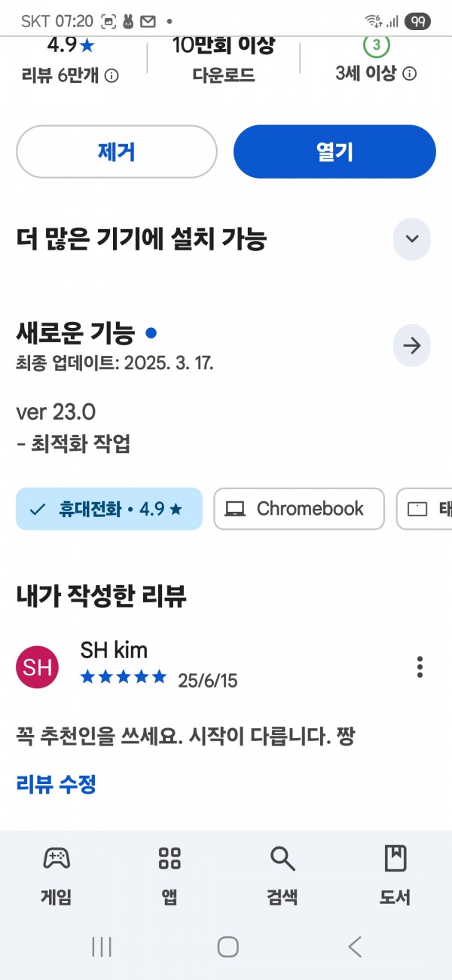Image resolution: width=452 pixels, height=980 pixels.
Task: Tap info icon next to 3세 이상
Action: [x=410, y=73]
